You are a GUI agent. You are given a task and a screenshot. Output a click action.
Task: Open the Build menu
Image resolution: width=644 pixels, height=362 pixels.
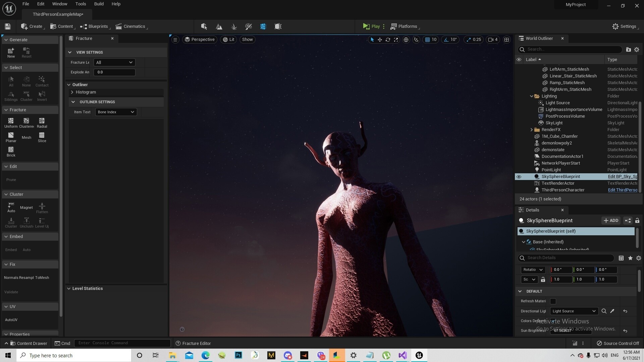tap(99, 4)
